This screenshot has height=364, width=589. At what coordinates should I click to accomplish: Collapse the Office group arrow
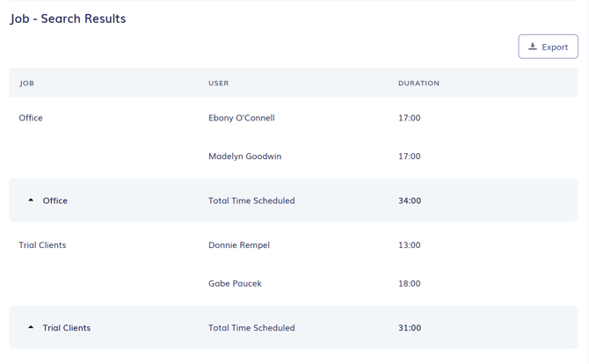[x=31, y=200]
